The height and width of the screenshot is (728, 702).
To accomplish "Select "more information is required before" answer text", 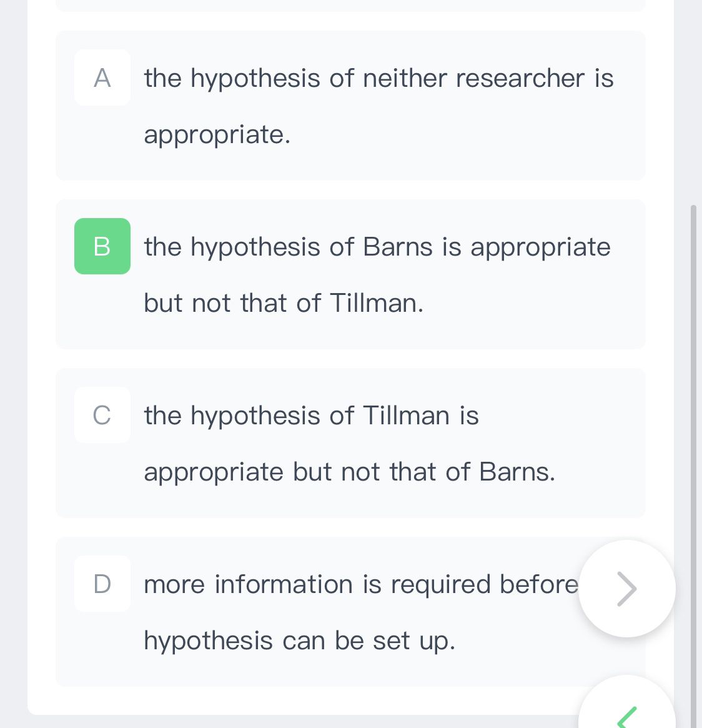I will coord(361,585).
